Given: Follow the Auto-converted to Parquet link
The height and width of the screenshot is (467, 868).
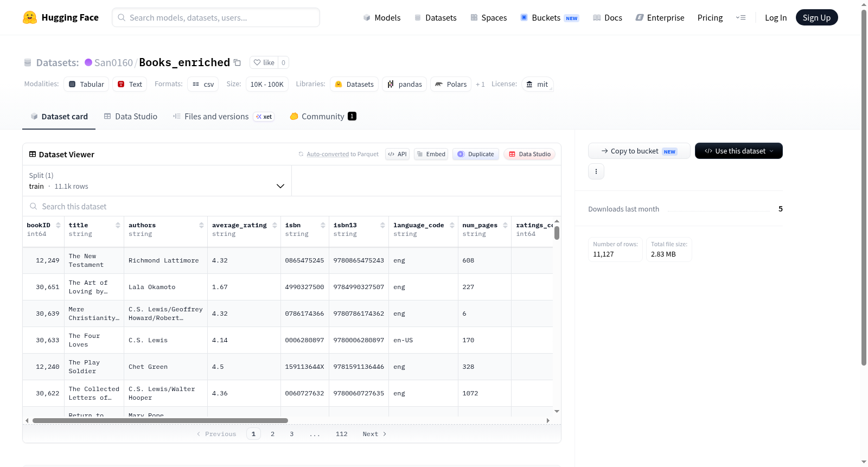Looking at the screenshot, I should 328,154.
